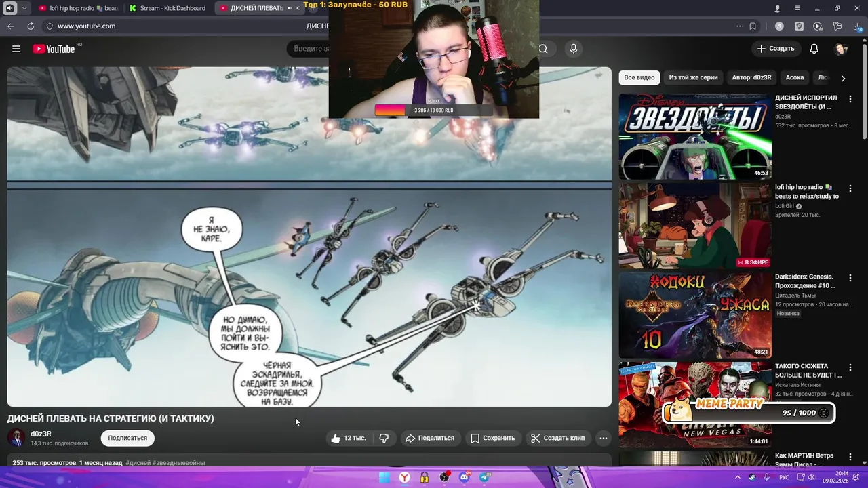Open address bar three-dots menu

point(740,26)
